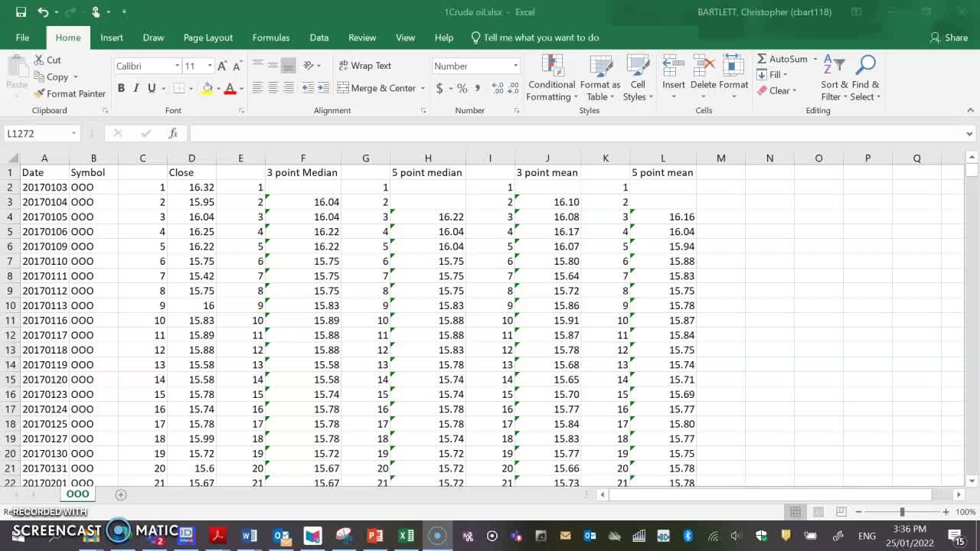
Task: Select the OOO sheet tab
Action: [77, 494]
